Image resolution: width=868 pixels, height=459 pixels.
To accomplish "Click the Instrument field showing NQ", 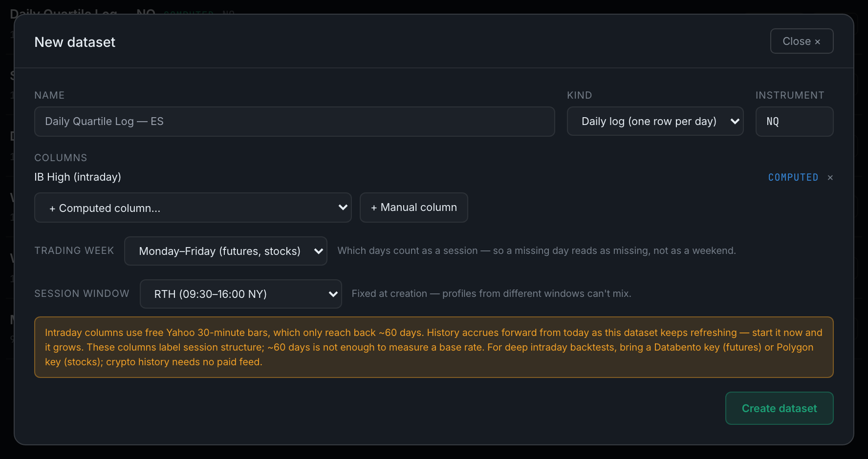I will pos(794,122).
